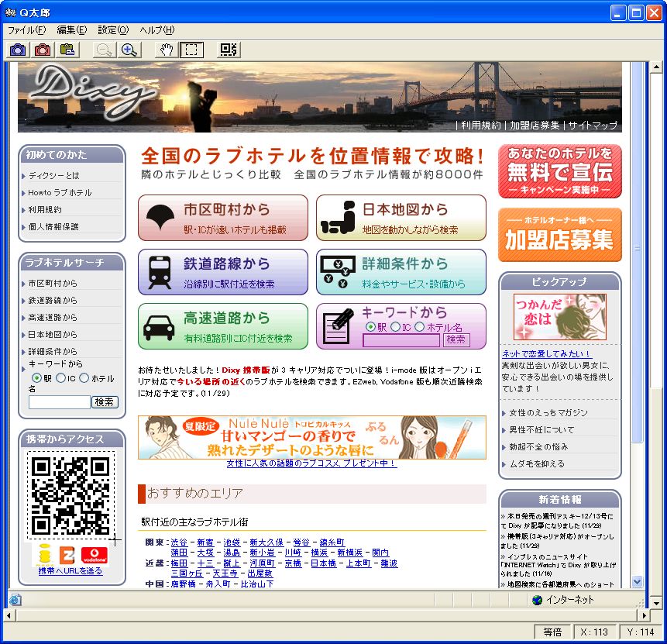
Task: Click 検索 in the center keyword box
Action: coord(456,339)
